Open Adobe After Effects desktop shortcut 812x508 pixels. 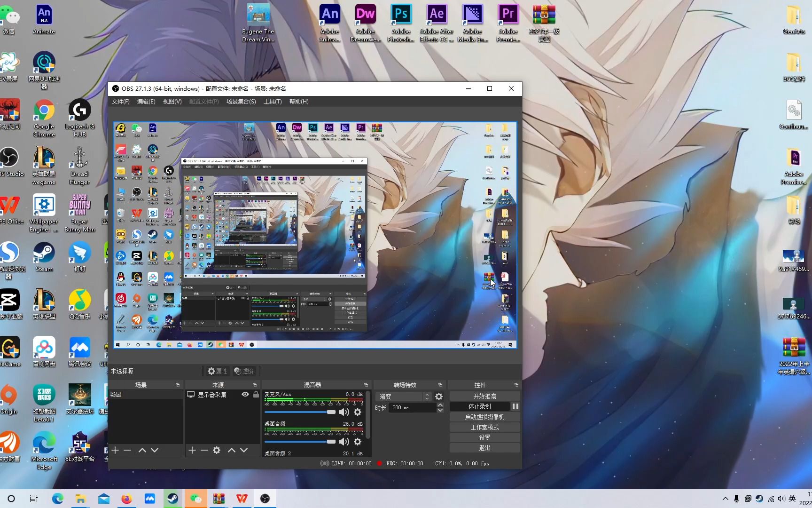click(x=437, y=23)
